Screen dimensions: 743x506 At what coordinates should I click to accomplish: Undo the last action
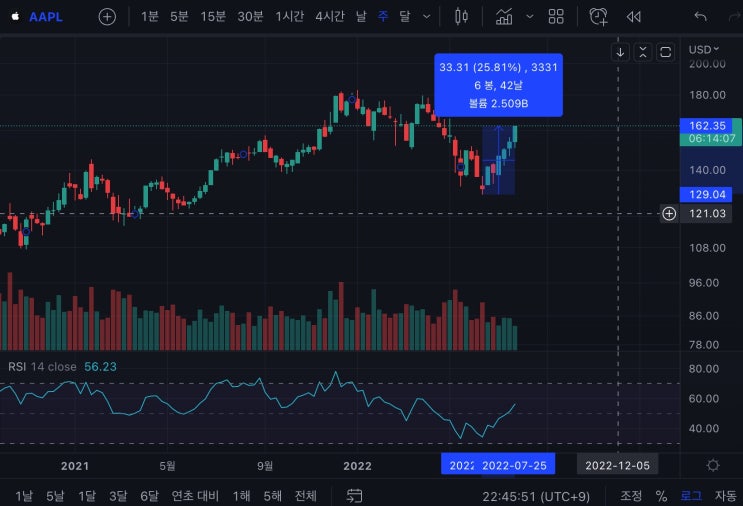tap(700, 17)
